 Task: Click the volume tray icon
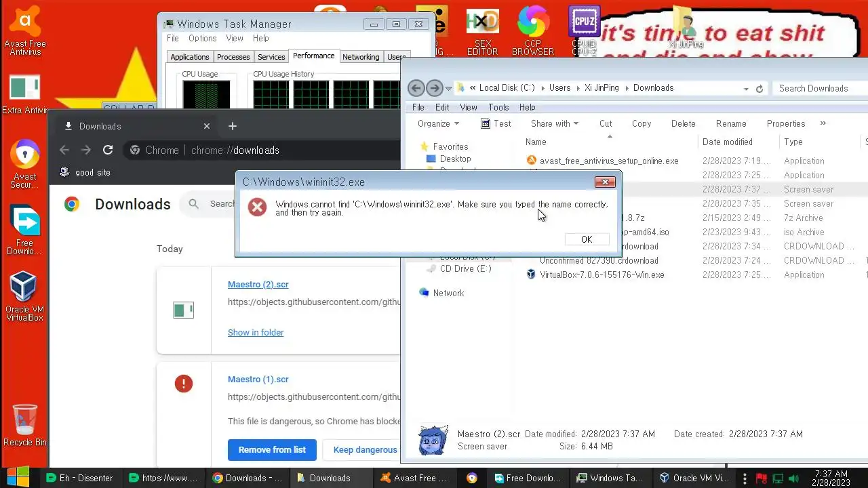pos(795,479)
